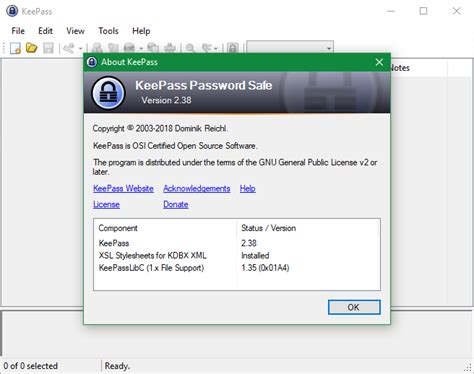The width and height of the screenshot is (474, 374).
Task: Click the main window resize grip
Action: (x=468, y=367)
